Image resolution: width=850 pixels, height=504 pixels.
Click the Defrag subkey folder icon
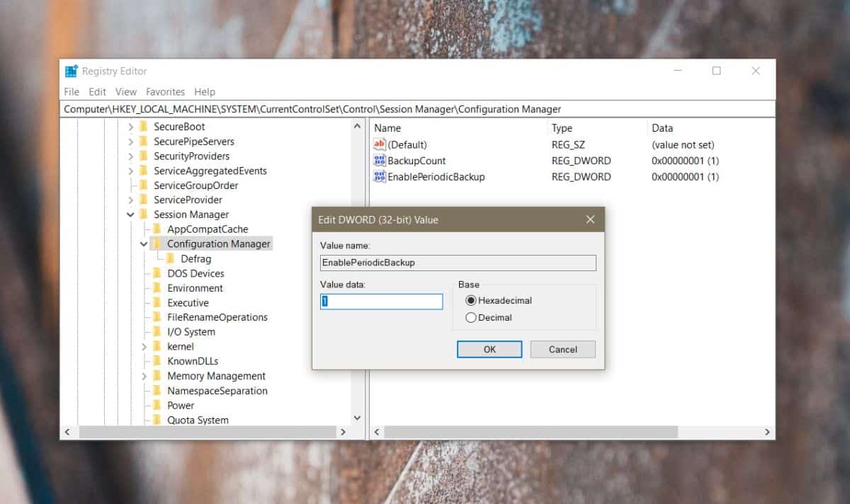171,258
